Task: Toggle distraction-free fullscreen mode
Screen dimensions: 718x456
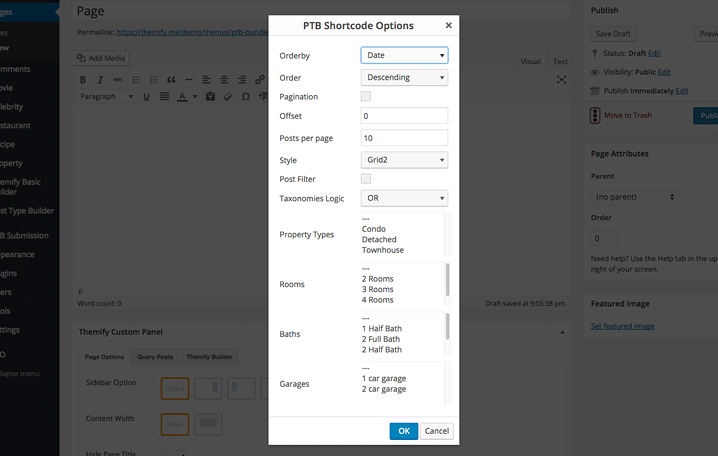Action: (x=561, y=80)
